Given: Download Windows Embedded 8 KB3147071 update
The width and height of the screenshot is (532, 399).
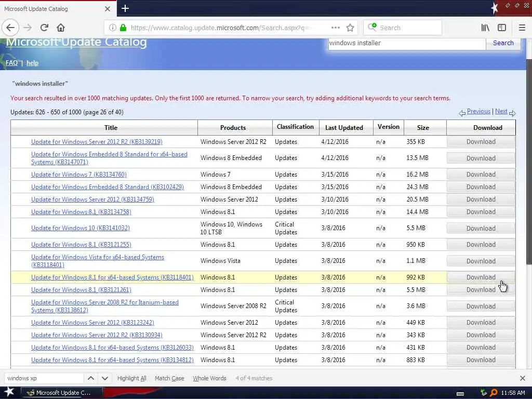Looking at the screenshot, I should [x=481, y=158].
